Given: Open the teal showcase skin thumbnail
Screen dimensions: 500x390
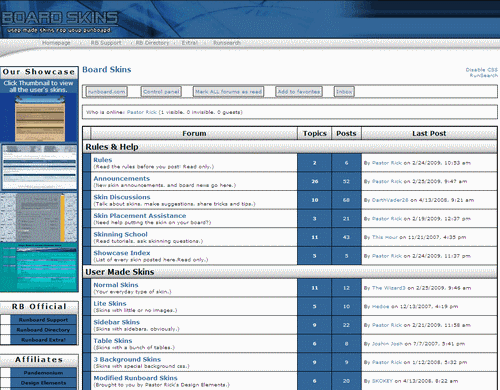Looking at the screenshot, I should [x=39, y=267].
